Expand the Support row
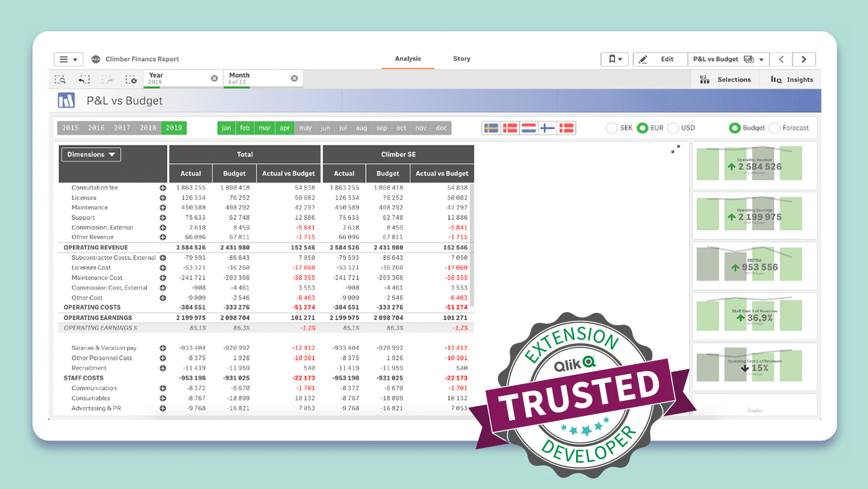This screenshot has width=868, height=489. [x=163, y=218]
